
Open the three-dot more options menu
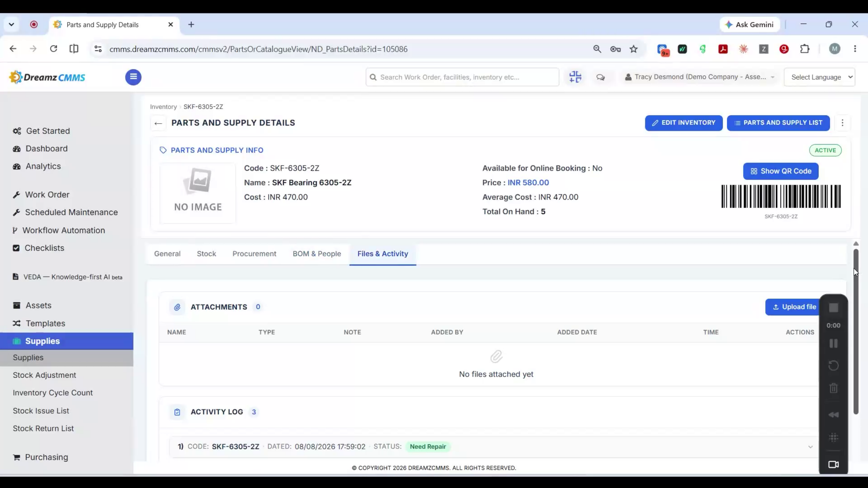(x=842, y=123)
